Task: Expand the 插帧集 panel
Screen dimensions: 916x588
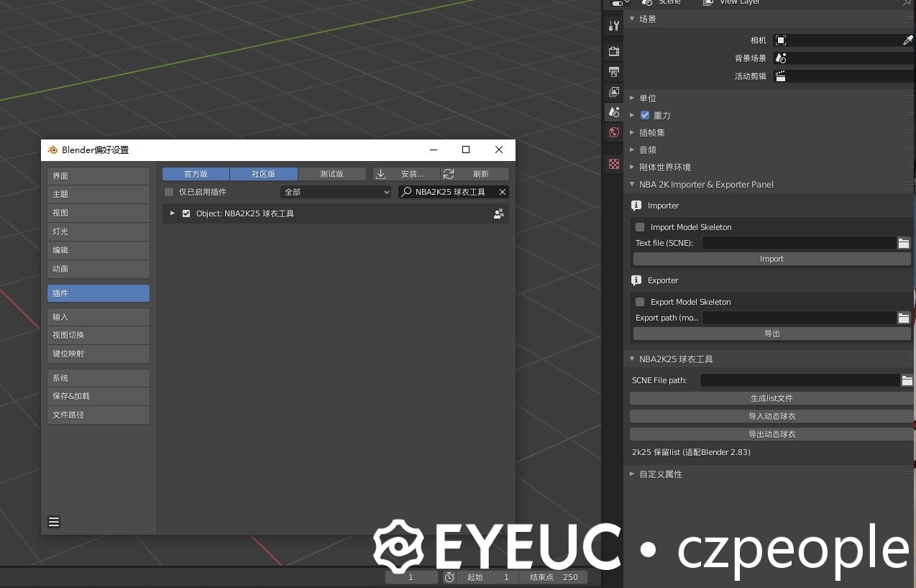Action: click(x=632, y=132)
